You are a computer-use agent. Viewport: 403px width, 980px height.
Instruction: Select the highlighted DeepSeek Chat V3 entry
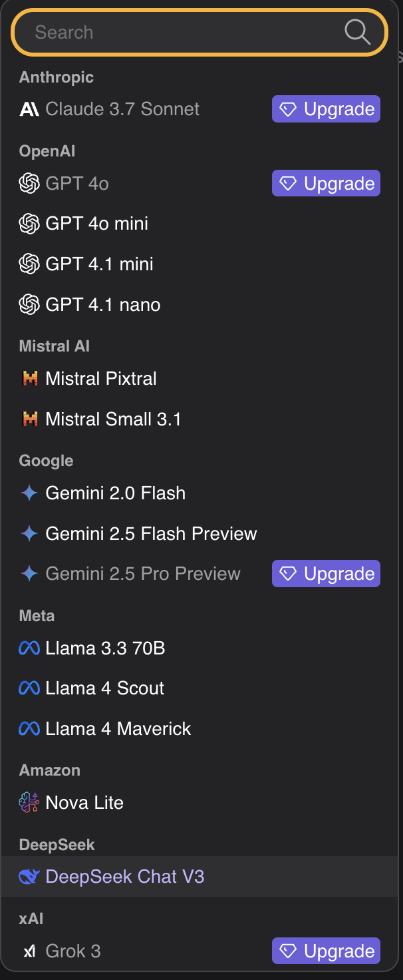[x=124, y=877]
